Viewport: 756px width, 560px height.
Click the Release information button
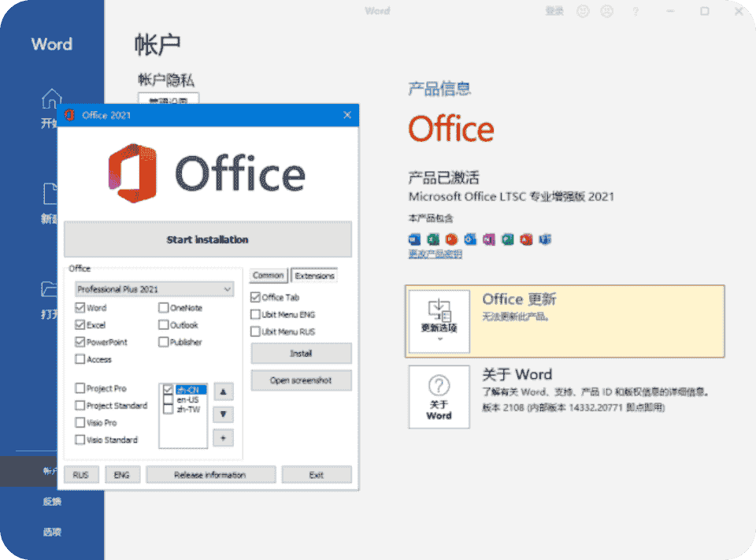(x=210, y=475)
